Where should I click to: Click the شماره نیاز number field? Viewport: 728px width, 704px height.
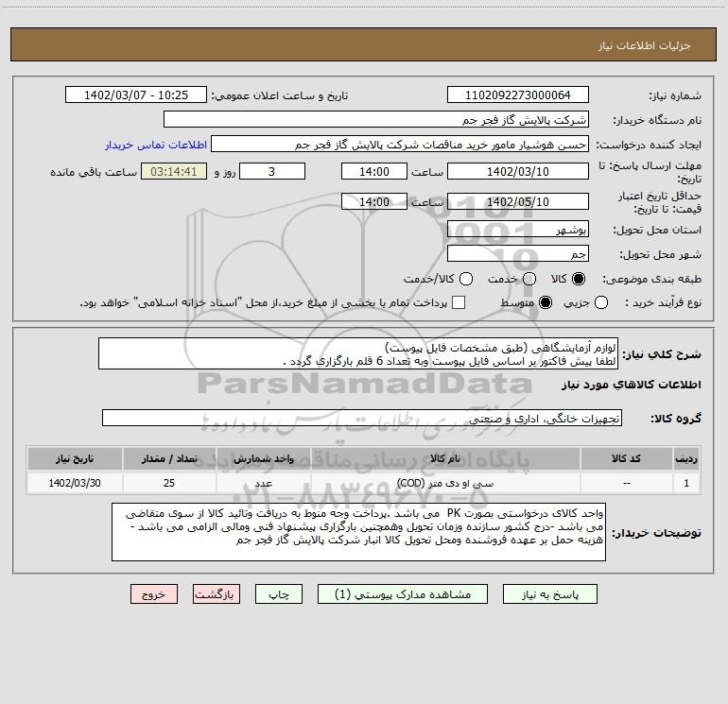coord(518,95)
